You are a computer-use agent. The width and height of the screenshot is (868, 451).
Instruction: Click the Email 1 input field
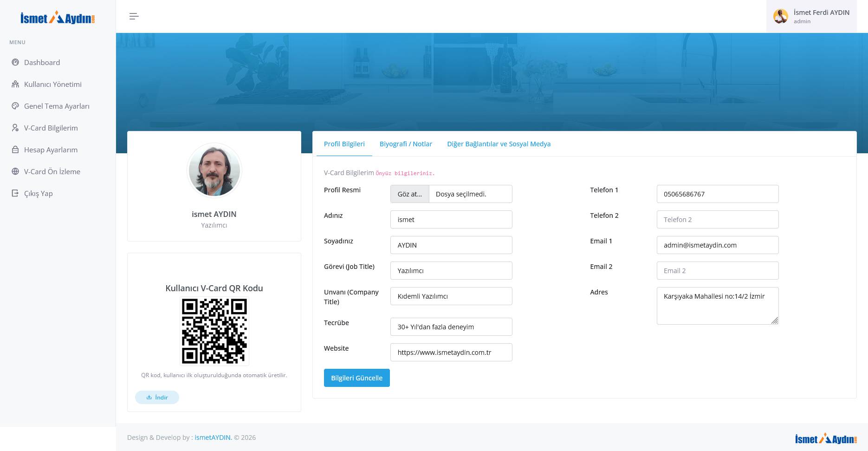pyautogui.click(x=718, y=245)
